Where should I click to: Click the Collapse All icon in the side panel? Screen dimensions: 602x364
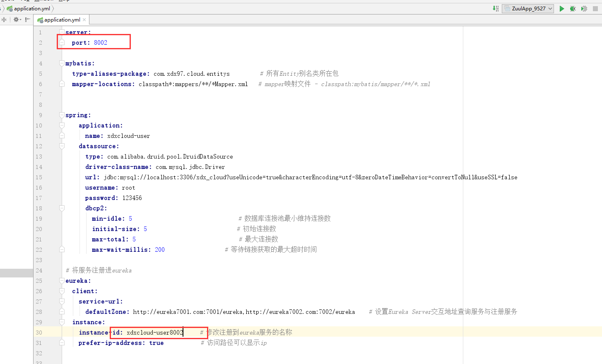[4, 19]
